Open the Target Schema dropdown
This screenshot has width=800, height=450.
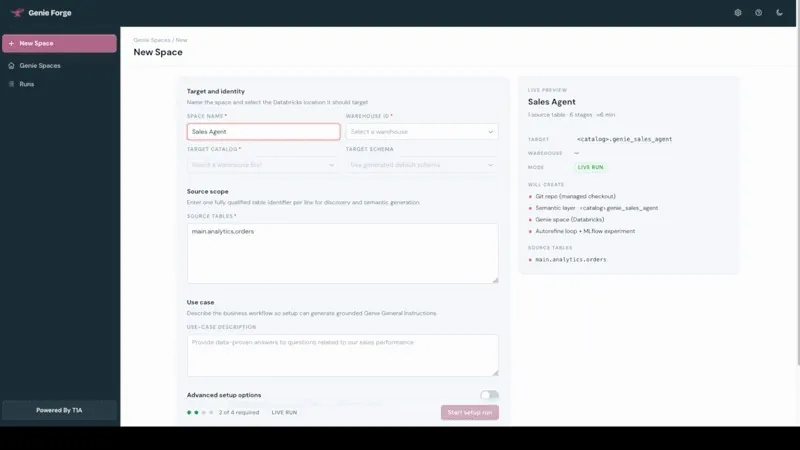coord(422,165)
